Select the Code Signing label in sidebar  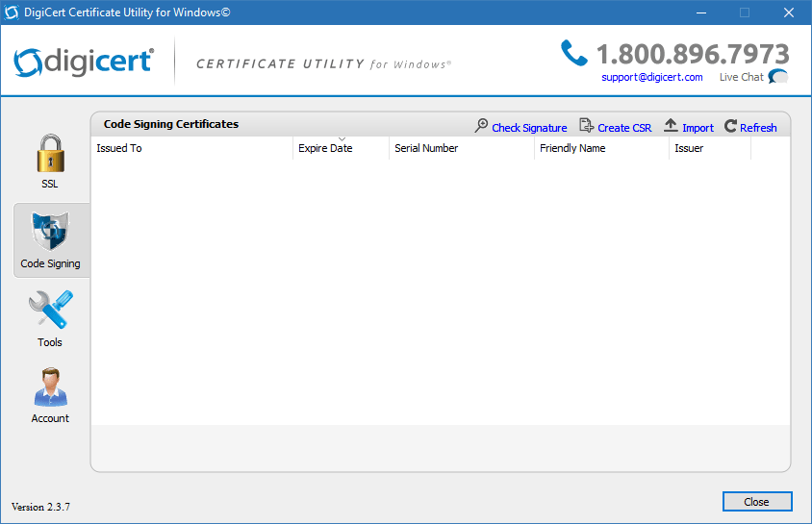50,263
